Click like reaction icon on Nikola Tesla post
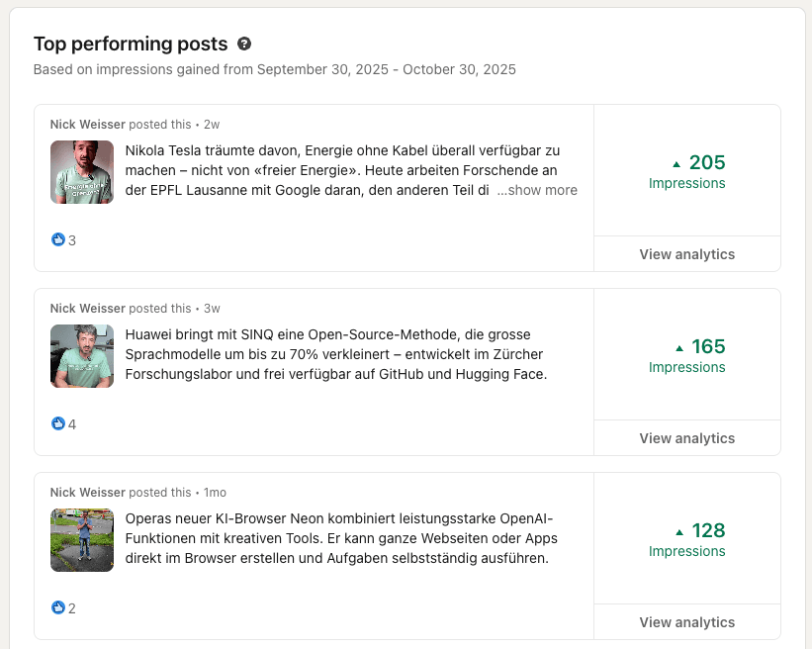The width and height of the screenshot is (812, 649). coord(57,240)
